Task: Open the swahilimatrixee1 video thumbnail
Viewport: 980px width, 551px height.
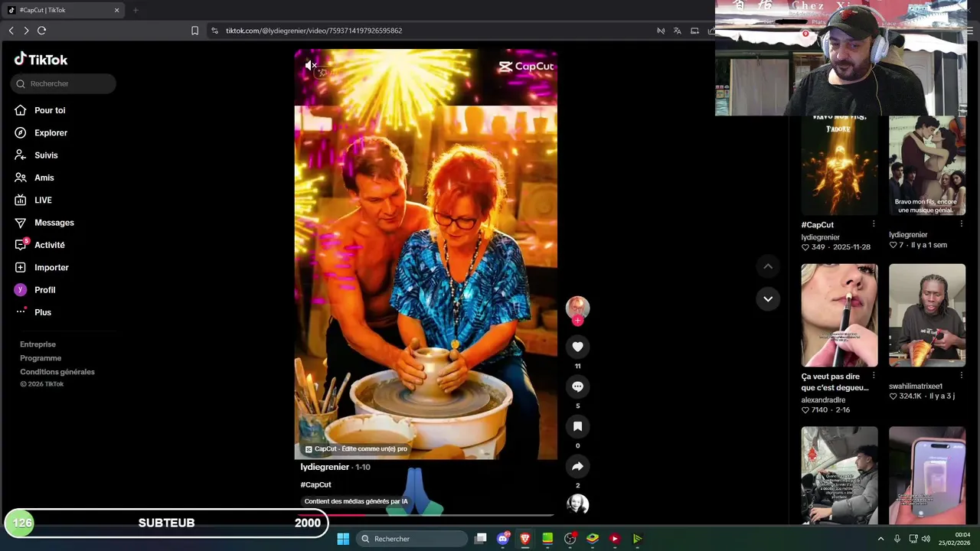Action: click(x=927, y=315)
